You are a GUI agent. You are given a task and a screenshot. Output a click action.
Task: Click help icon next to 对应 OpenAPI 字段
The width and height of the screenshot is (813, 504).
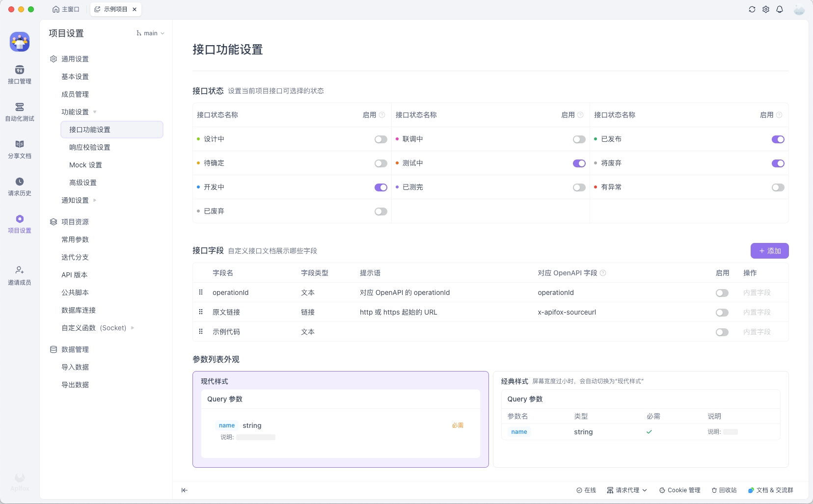[603, 273]
